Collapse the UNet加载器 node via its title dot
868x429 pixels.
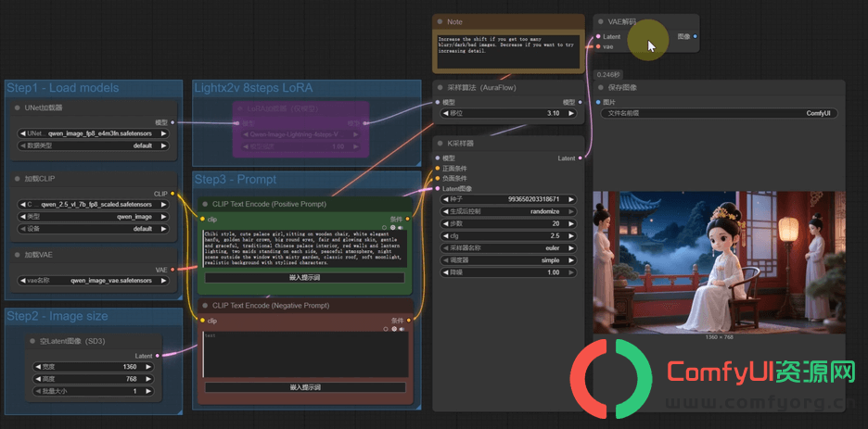[18, 107]
